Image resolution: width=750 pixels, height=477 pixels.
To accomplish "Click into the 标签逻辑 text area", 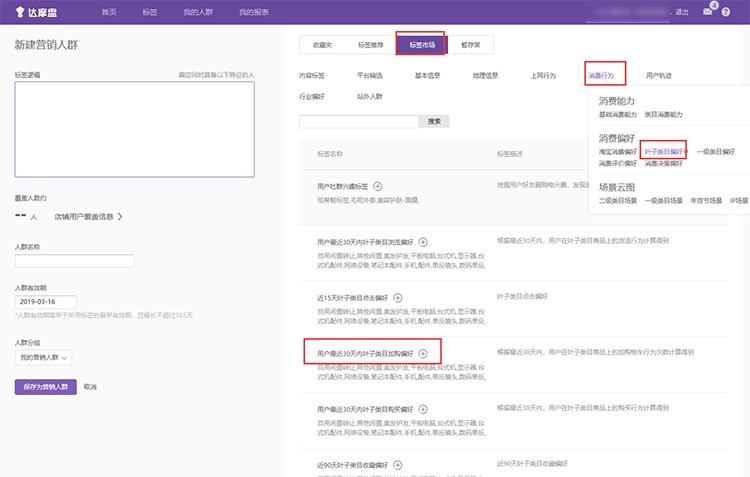I will coord(134,129).
